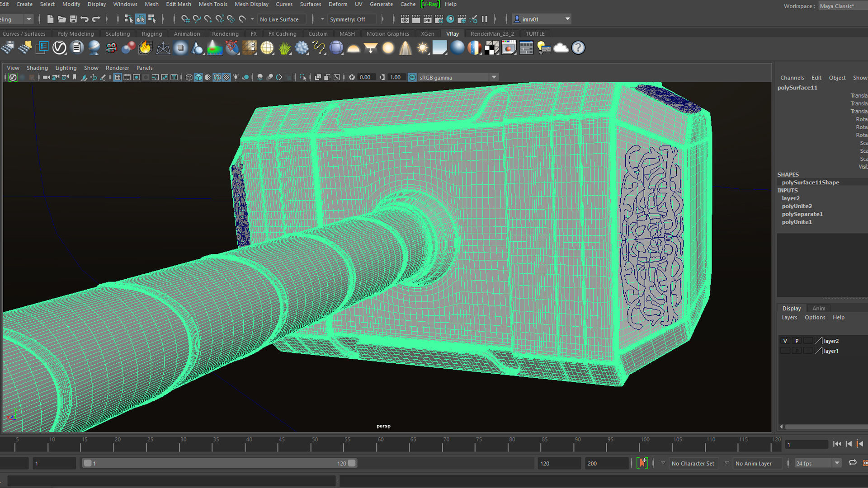Toggle auto keyframe bookmark button
This screenshot has height=488, width=868.
pyautogui.click(x=642, y=463)
